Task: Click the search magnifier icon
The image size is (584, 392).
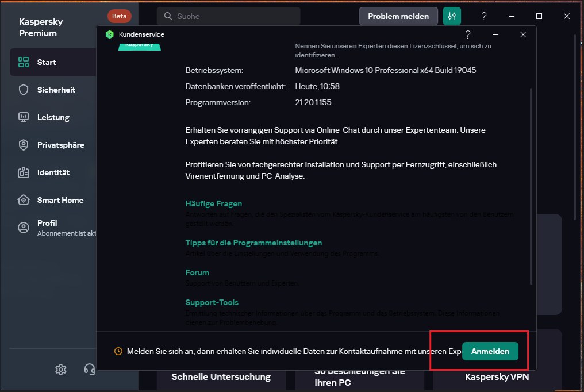Action: pos(168,16)
